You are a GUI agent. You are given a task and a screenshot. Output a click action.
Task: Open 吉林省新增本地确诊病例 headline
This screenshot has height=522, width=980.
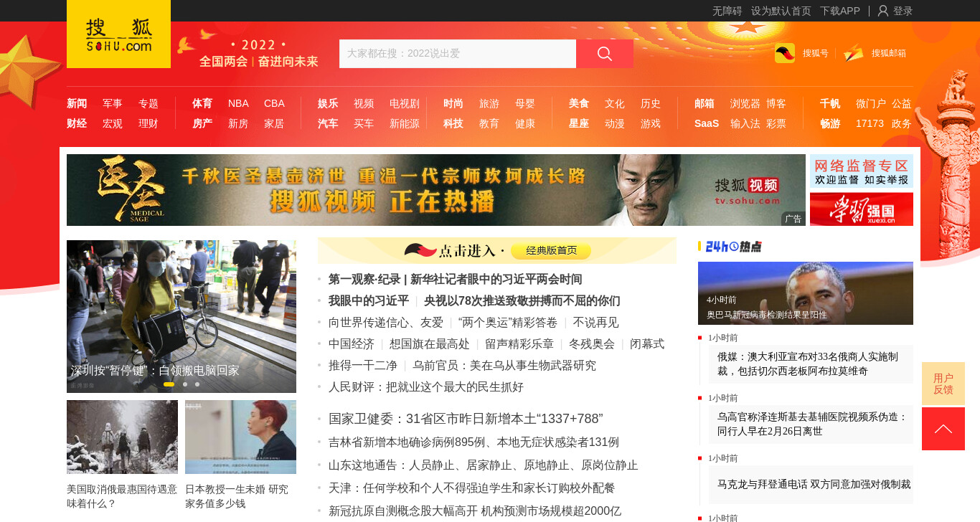pos(473,442)
